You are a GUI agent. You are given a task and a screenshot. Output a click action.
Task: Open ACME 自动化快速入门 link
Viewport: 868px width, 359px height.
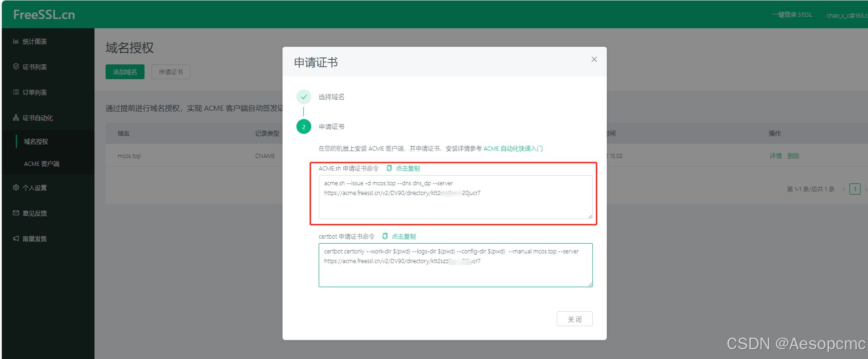513,148
